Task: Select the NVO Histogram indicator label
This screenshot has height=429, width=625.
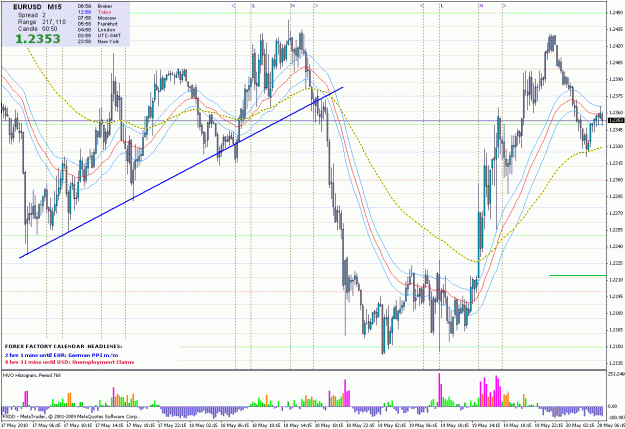Action: point(32,375)
